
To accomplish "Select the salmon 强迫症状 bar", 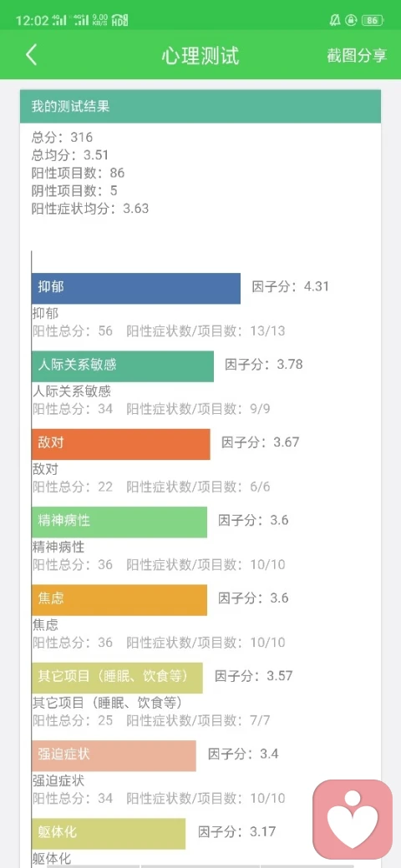I will coord(114,755).
